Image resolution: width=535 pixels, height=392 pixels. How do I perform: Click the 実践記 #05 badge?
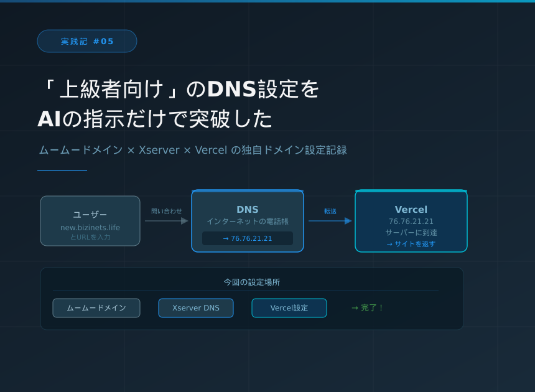coord(87,41)
